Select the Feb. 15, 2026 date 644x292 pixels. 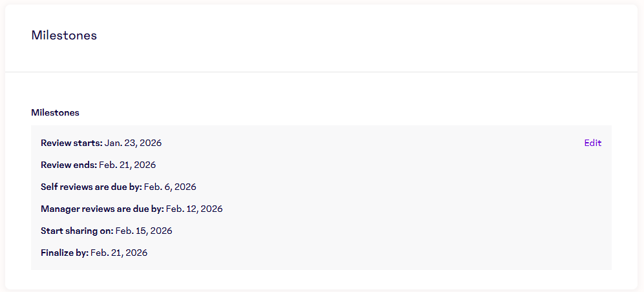(144, 231)
